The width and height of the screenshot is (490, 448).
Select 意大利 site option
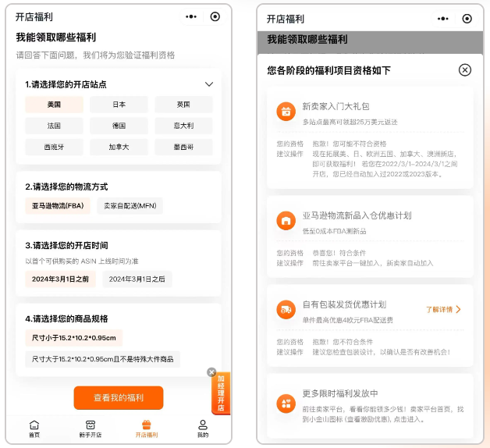pyautogui.click(x=183, y=126)
